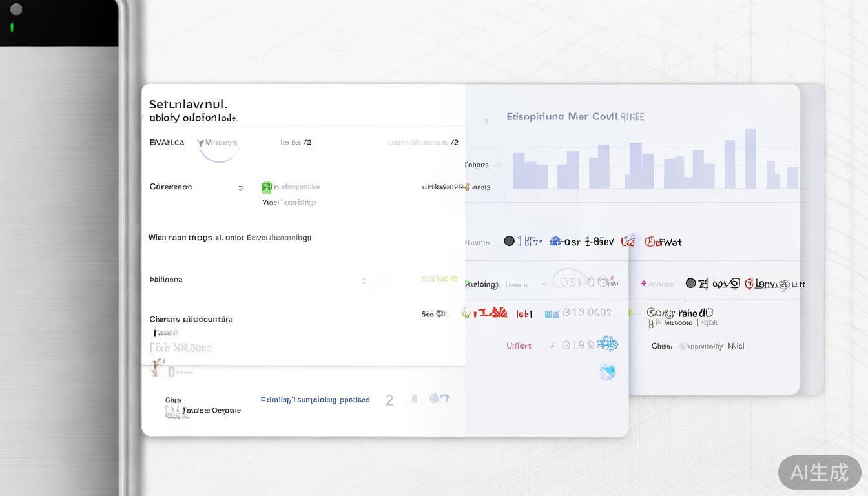Expand the small arrow next to Cleresaon
This screenshot has height=496, width=868.
click(x=241, y=188)
